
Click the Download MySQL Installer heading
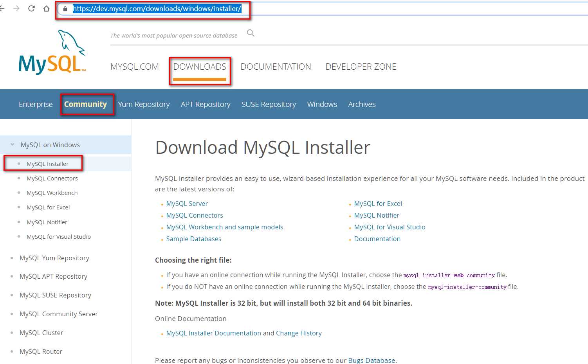point(263,148)
